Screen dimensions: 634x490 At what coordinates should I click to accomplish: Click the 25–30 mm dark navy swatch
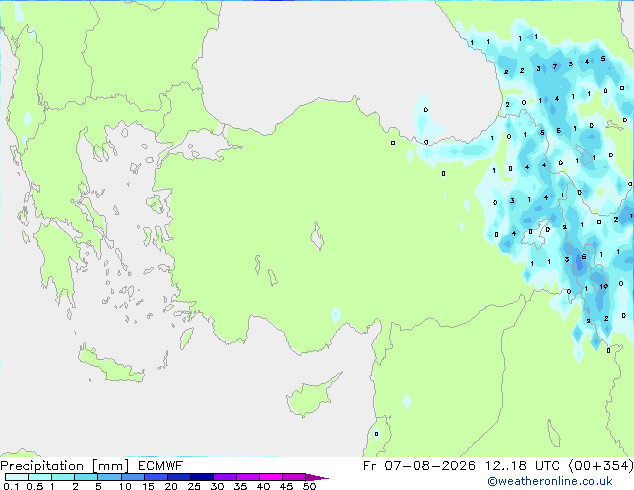click(x=201, y=477)
